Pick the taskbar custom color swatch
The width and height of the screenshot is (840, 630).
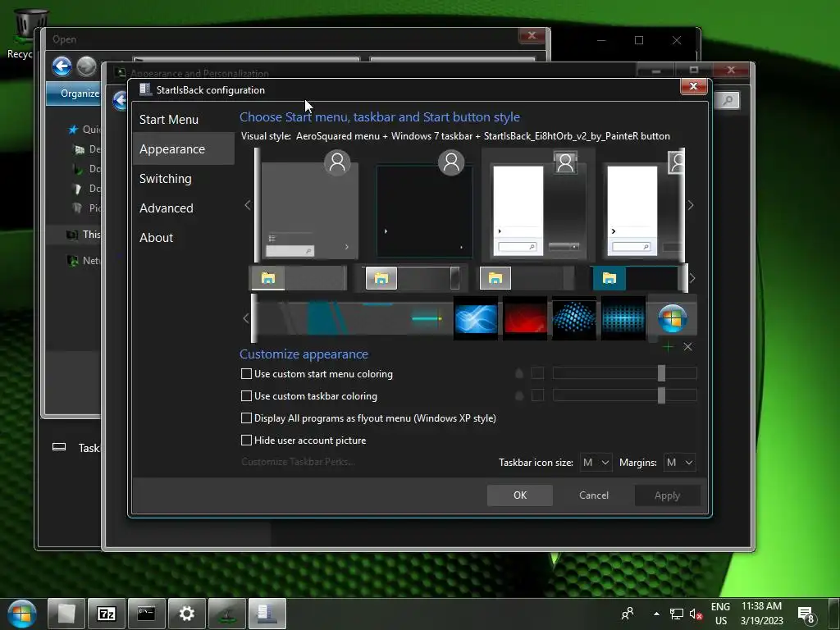pyautogui.click(x=537, y=395)
